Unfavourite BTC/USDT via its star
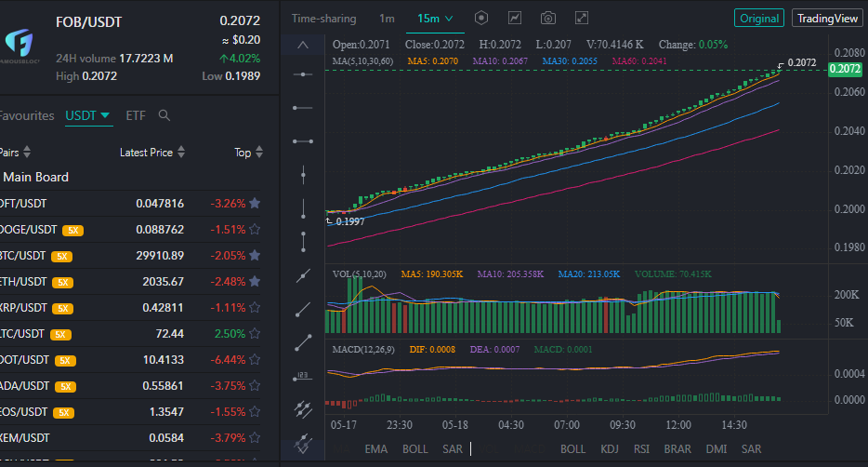Image resolution: width=868 pixels, height=467 pixels. pyautogui.click(x=255, y=256)
